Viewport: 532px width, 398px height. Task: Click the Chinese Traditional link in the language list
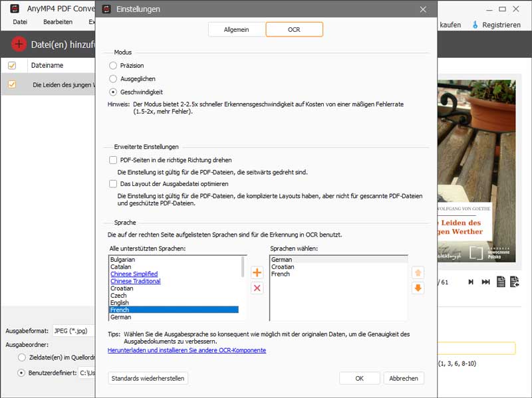pos(136,281)
